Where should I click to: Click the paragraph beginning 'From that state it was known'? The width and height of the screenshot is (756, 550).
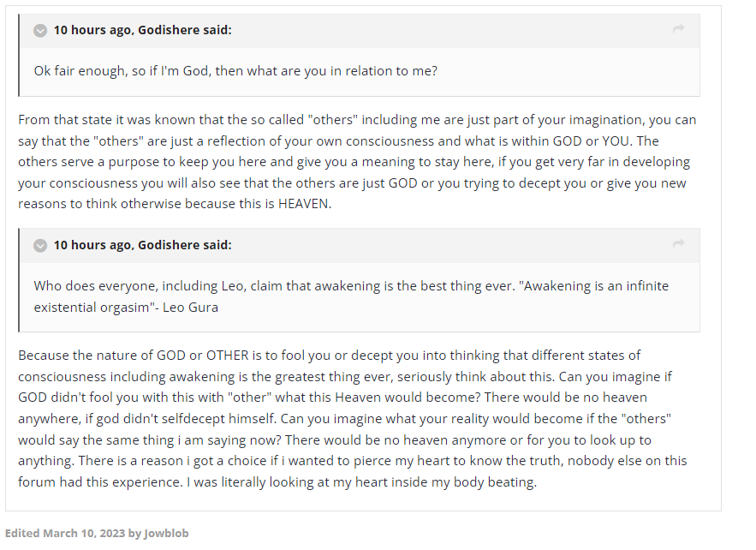click(357, 162)
